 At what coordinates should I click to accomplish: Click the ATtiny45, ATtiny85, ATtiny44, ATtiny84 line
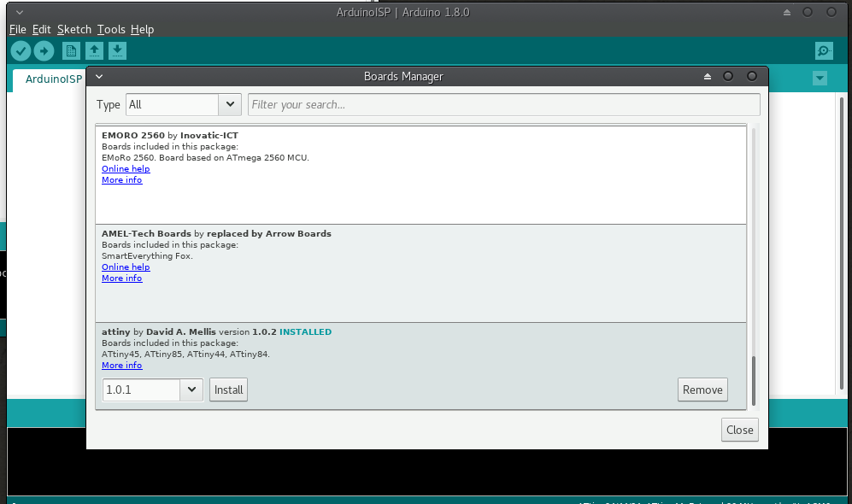click(185, 355)
